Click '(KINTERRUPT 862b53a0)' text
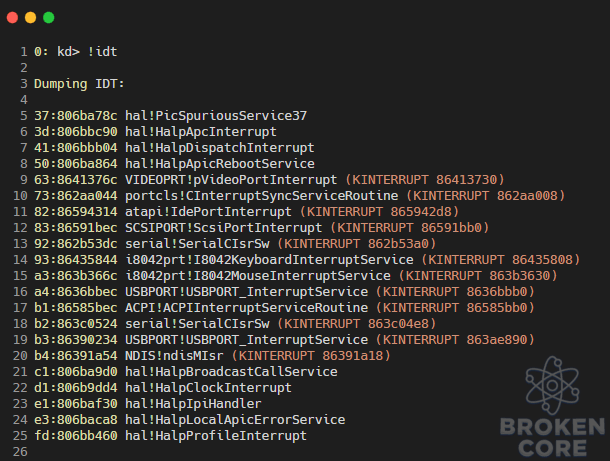Screen dimensions: 610x461 click(357, 244)
